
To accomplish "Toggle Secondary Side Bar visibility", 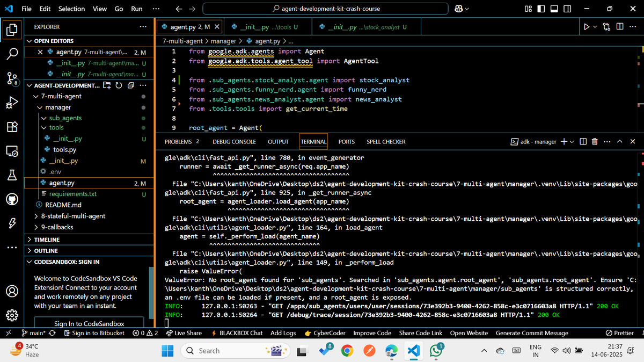I will click(x=568, y=9).
